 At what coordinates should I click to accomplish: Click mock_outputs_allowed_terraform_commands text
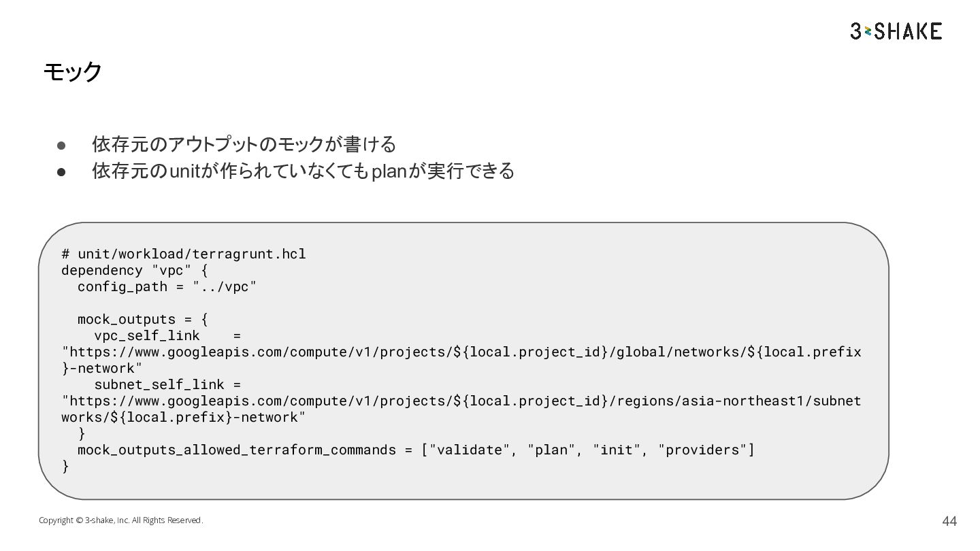(237, 450)
